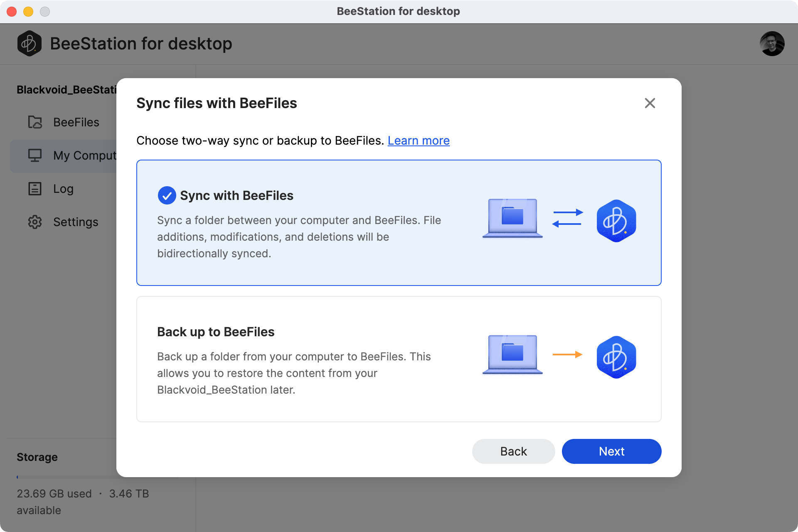Click the BeeStation hexagon logo in header

(29, 43)
